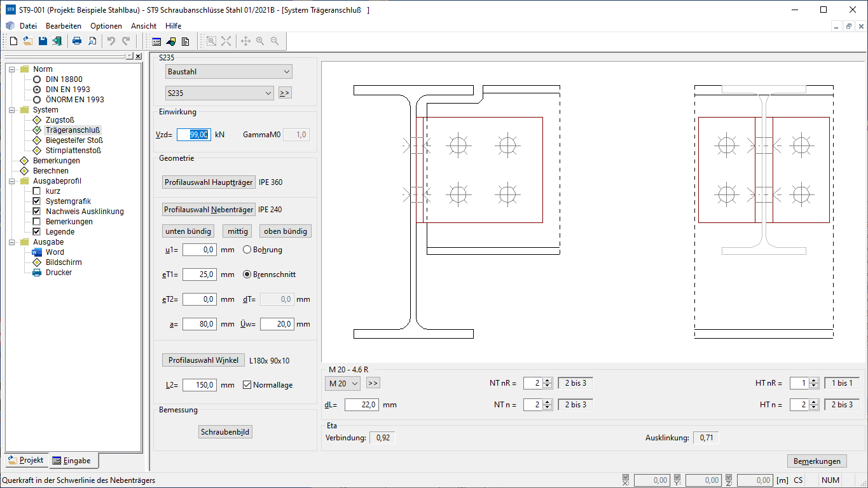Collapse the System tree node
868x488 pixels.
click(x=11, y=110)
